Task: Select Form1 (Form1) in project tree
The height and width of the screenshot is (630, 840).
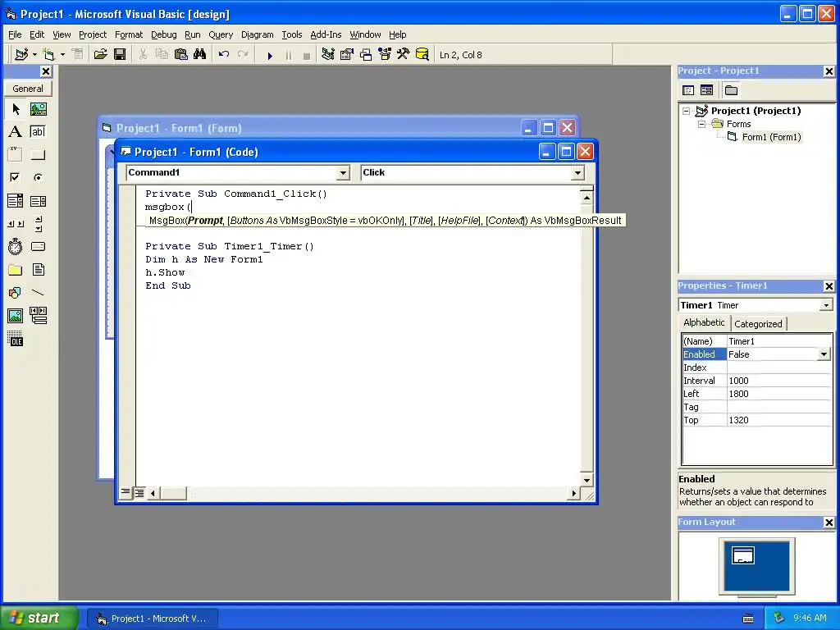Action: (771, 137)
